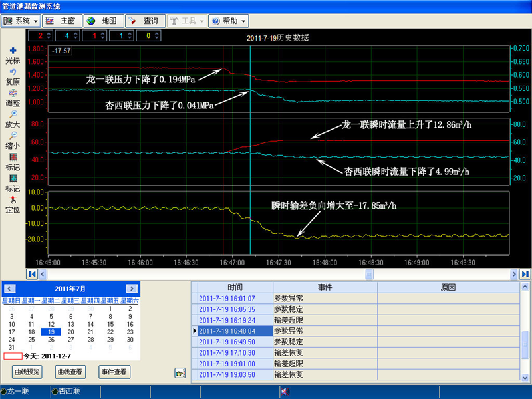Click the 缩小 zoom-out magnifier
This screenshot has width=532, height=399.
point(12,136)
